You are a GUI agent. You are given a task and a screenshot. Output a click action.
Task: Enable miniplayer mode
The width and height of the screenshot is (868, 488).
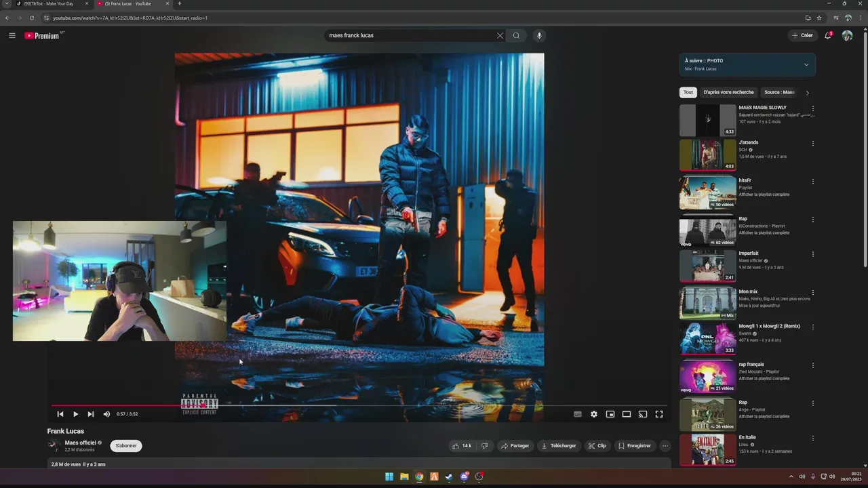click(610, 414)
